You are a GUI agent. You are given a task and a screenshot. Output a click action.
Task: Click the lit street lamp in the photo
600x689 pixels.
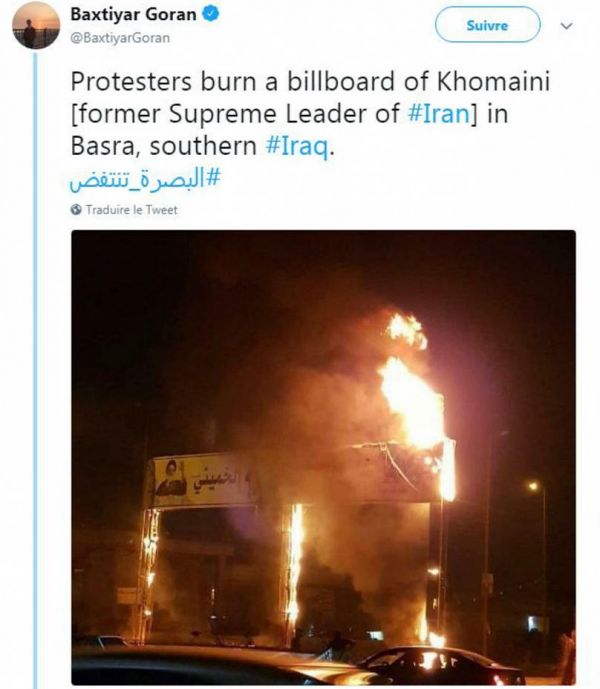pos(533,486)
